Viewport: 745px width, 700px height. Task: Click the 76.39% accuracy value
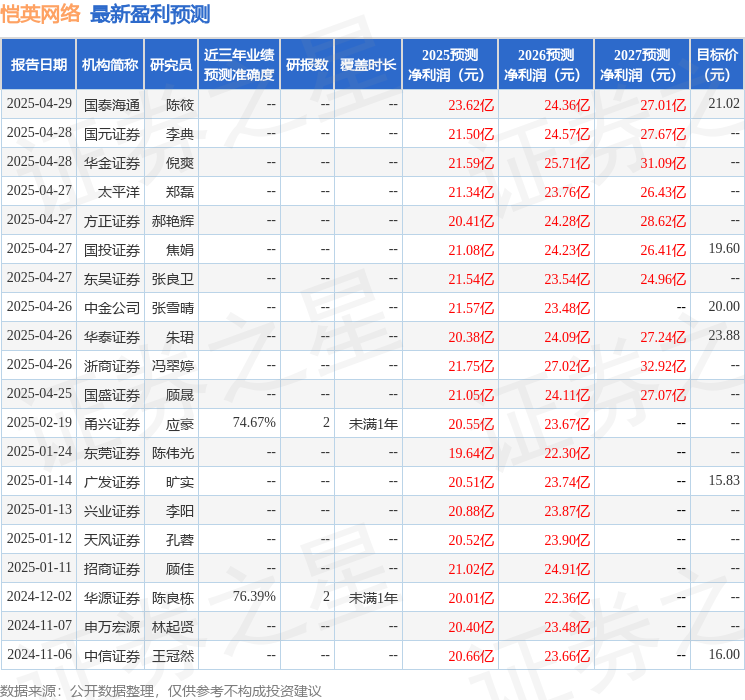point(254,596)
